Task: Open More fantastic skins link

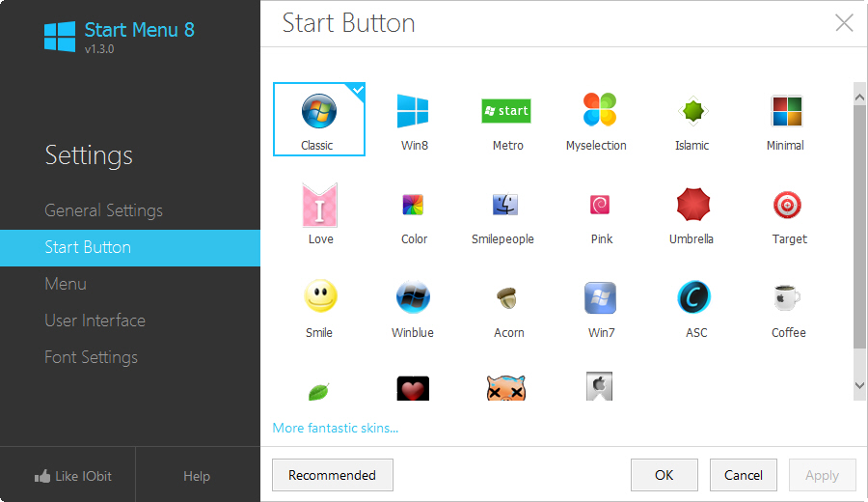Action: (335, 428)
